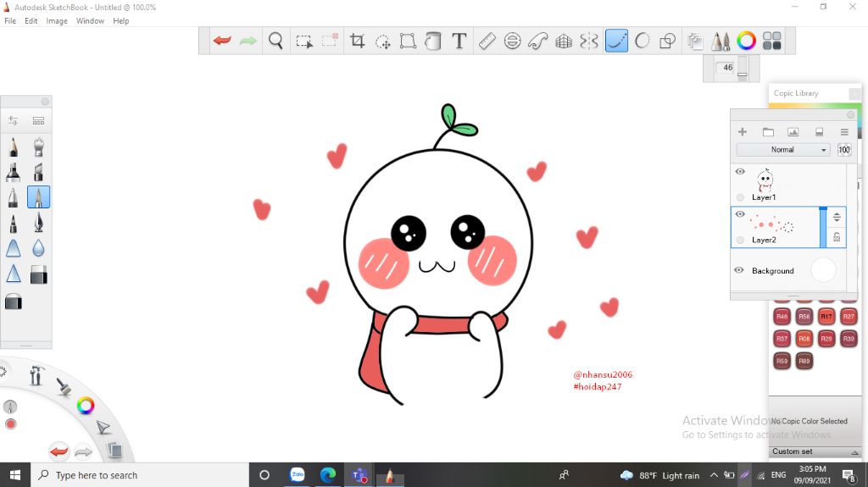Close the brush palette panel
Viewport: 868px width, 487px height.
(46, 102)
